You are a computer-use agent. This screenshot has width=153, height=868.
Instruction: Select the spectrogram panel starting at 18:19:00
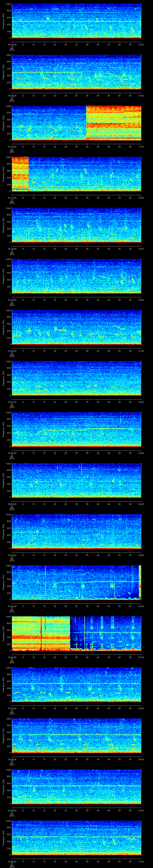coord(76,276)
